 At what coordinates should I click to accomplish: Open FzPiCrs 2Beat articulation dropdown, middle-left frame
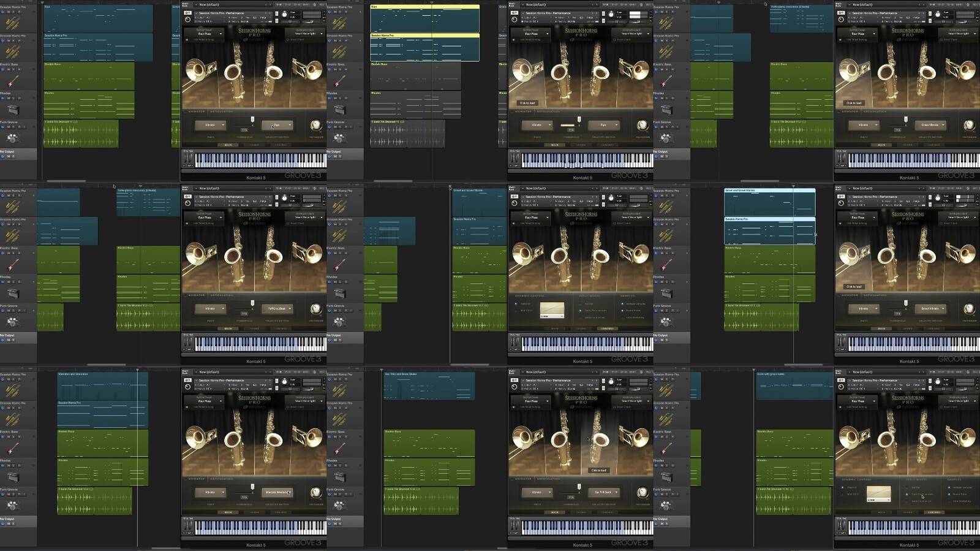(x=277, y=308)
